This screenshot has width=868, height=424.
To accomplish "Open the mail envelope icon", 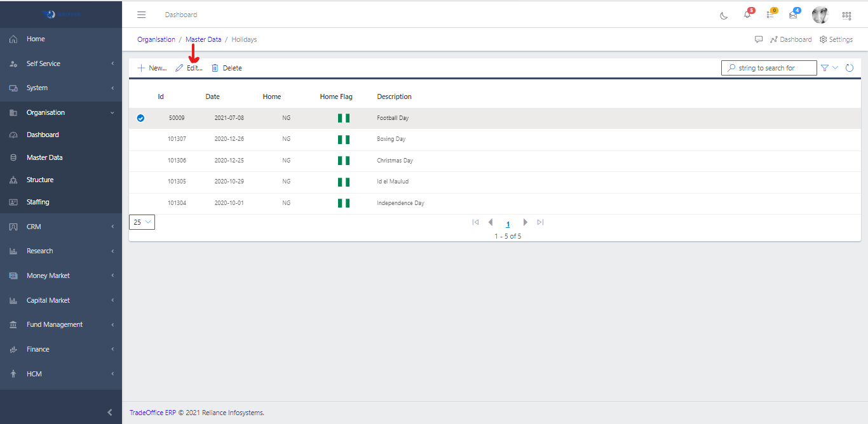I will [793, 15].
